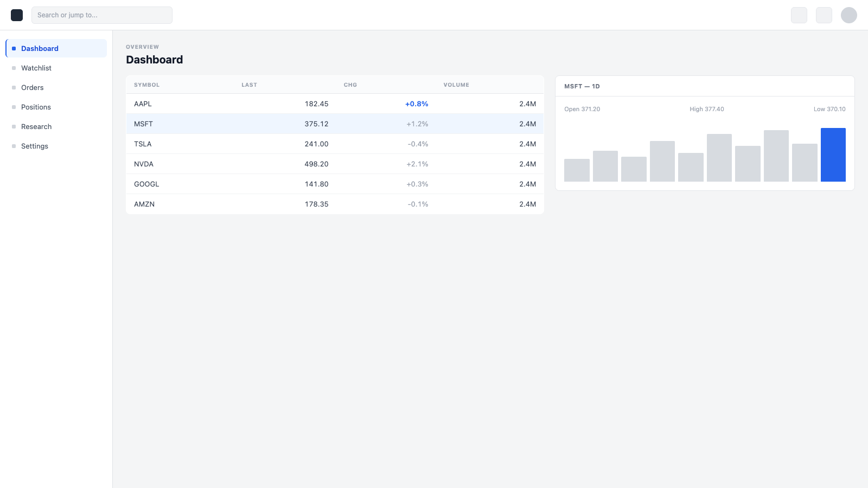The width and height of the screenshot is (868, 488).
Task: Select the AMZN symbol cell
Action: coord(144,204)
